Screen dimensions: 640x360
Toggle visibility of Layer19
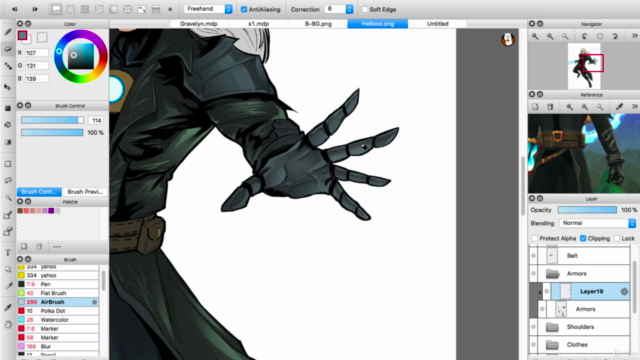click(547, 291)
